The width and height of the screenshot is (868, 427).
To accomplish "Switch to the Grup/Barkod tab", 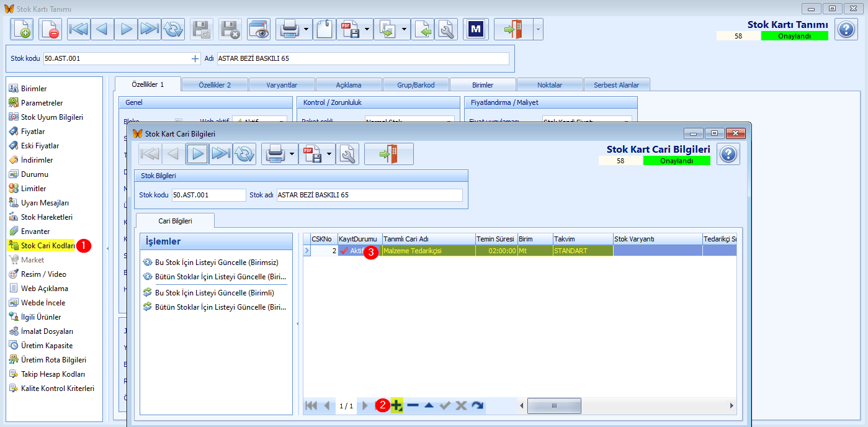I will [x=416, y=85].
